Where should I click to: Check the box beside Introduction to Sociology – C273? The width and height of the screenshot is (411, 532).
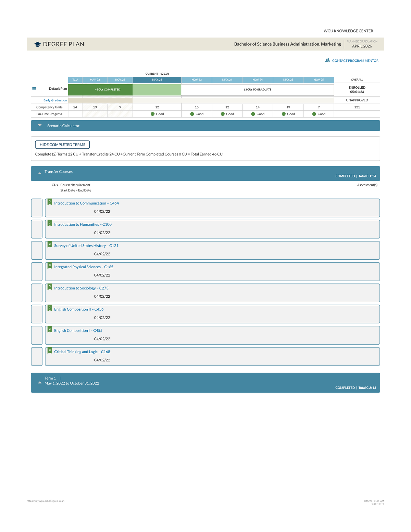click(x=37, y=293)
